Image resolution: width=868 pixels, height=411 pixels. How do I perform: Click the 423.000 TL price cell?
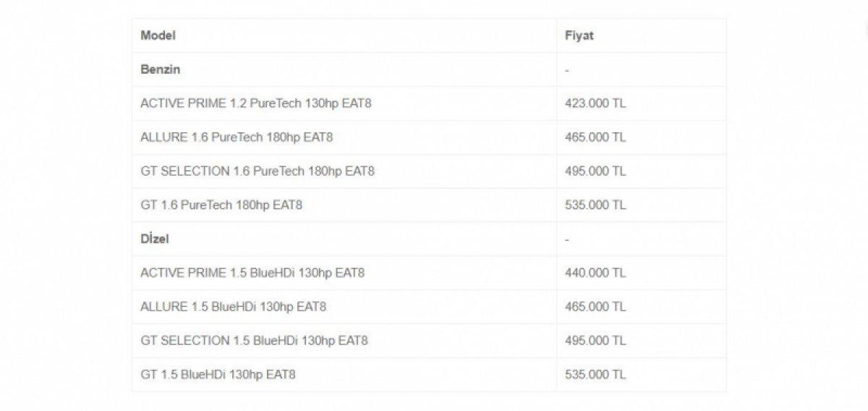coord(595,103)
